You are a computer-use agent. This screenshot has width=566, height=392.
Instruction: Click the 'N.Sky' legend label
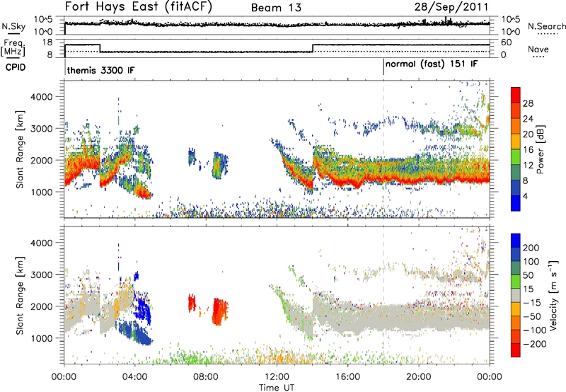click(x=13, y=26)
